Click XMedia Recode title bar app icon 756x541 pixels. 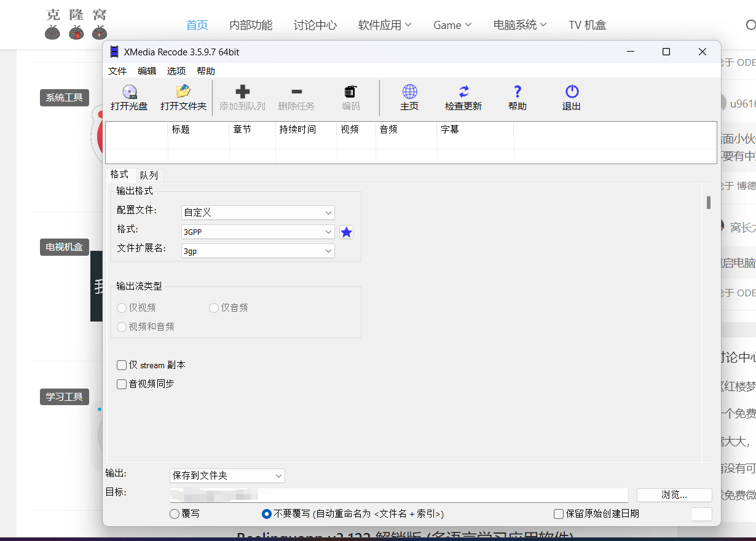point(114,52)
